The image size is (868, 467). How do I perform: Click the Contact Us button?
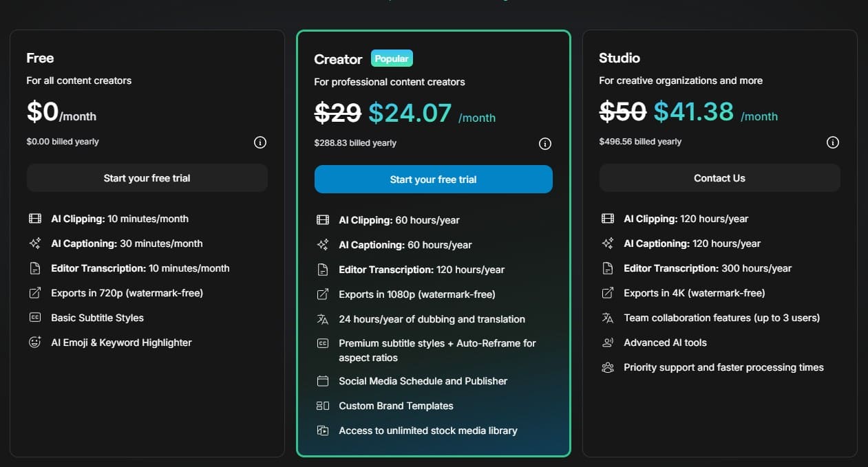(719, 177)
